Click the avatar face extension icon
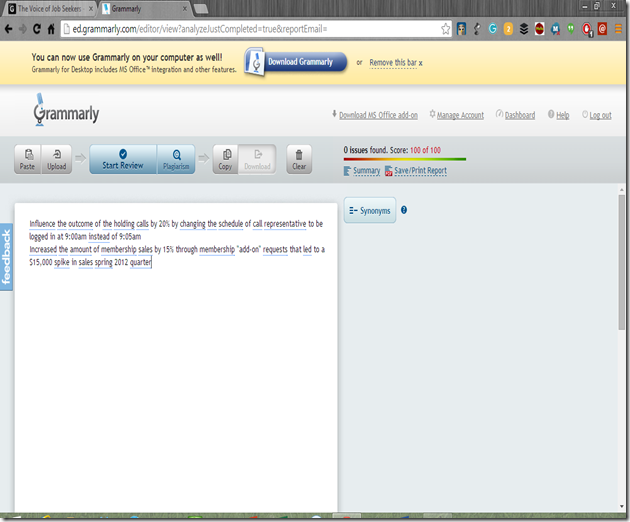 coord(461,29)
